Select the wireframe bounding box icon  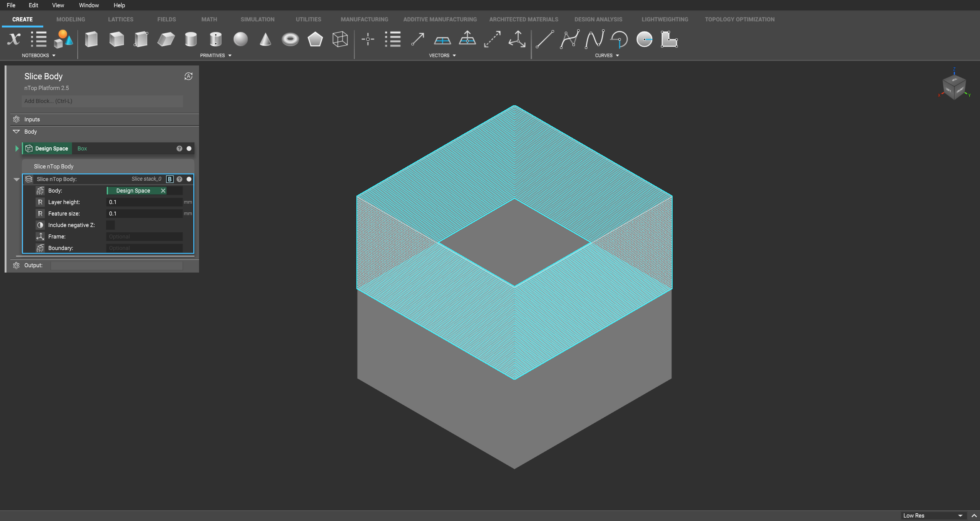340,39
